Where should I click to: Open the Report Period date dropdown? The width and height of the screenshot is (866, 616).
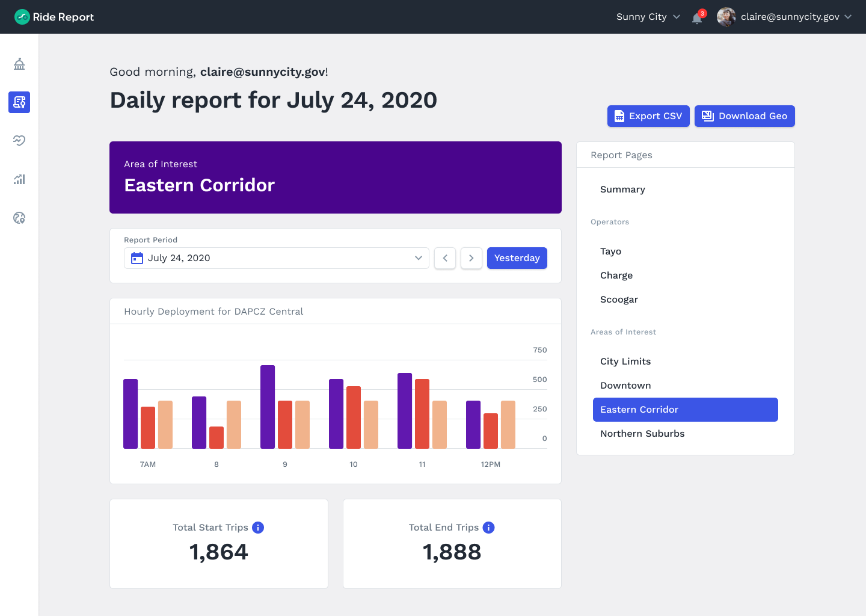point(277,258)
